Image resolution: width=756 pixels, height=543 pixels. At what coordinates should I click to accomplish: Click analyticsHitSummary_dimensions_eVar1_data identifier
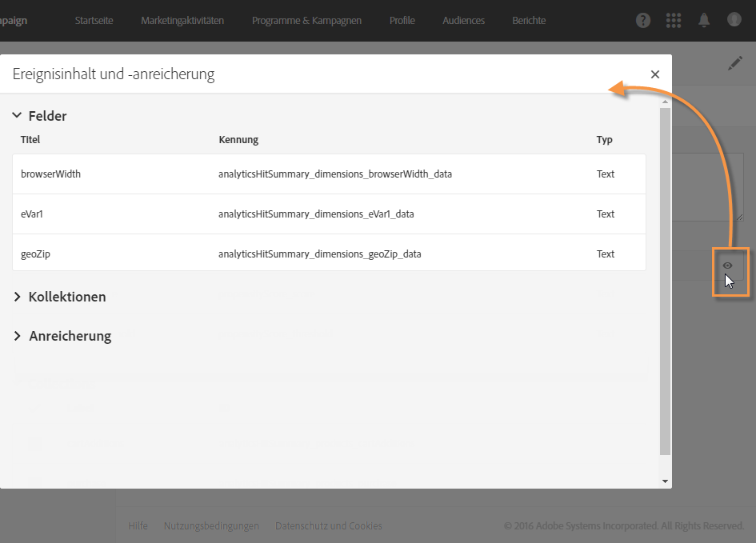tap(316, 214)
